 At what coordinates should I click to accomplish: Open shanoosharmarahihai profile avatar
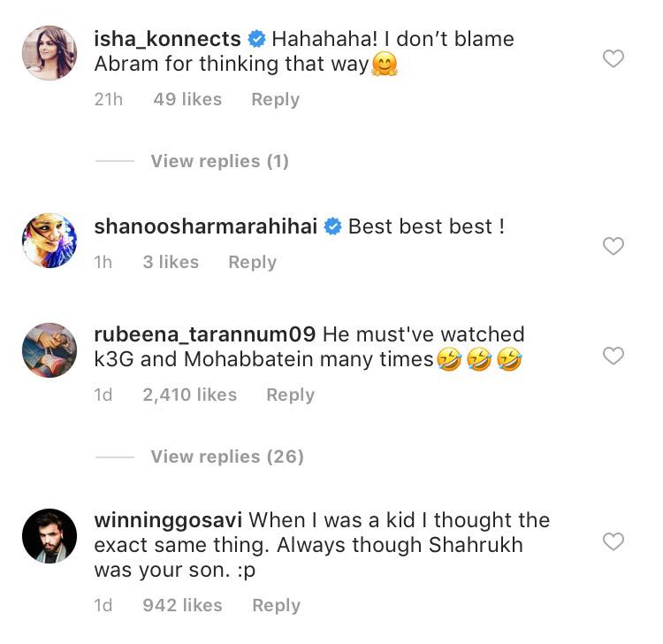[x=50, y=240]
